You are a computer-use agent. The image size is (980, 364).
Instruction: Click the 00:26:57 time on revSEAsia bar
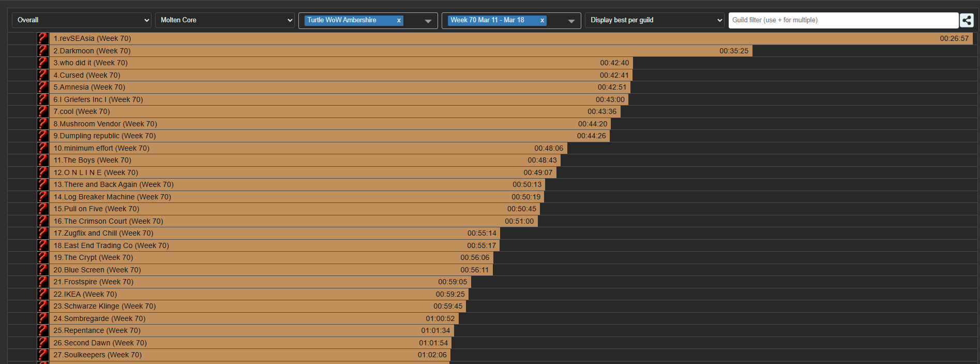pos(954,38)
